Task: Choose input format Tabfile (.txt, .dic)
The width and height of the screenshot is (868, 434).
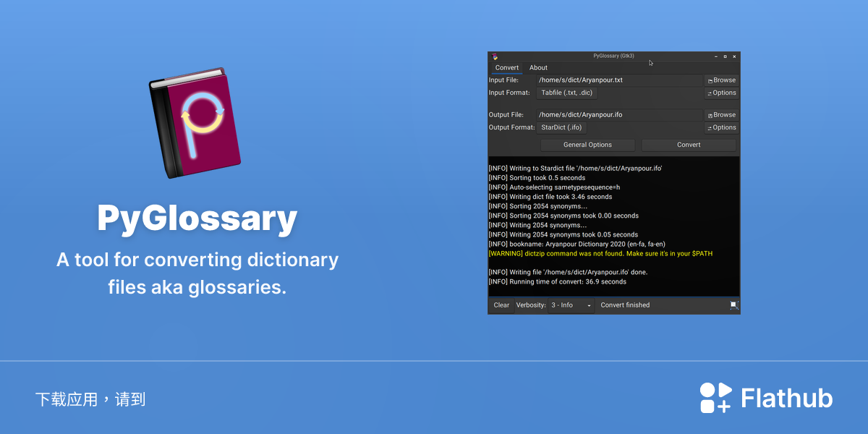Action: tap(567, 93)
